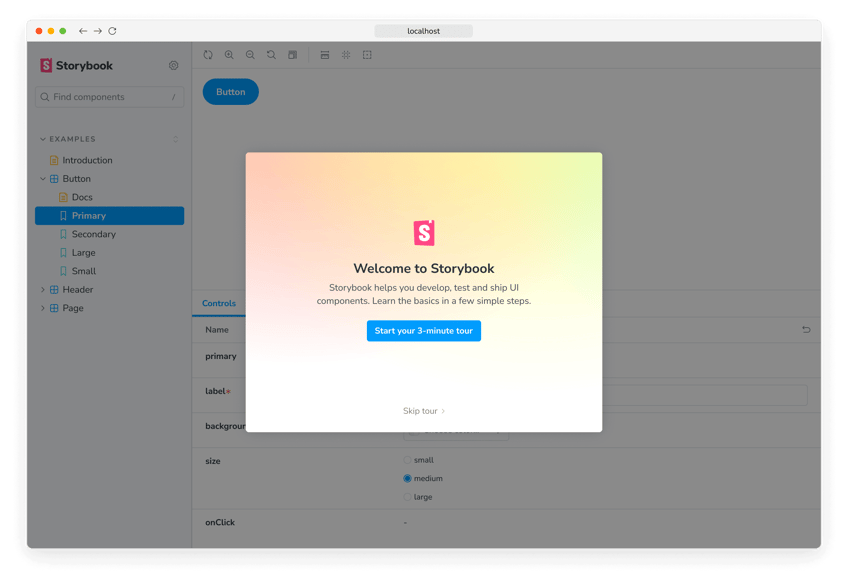Screen dimensions: 848x582
Task: Reset the canvas zoom level
Action: coord(271,55)
